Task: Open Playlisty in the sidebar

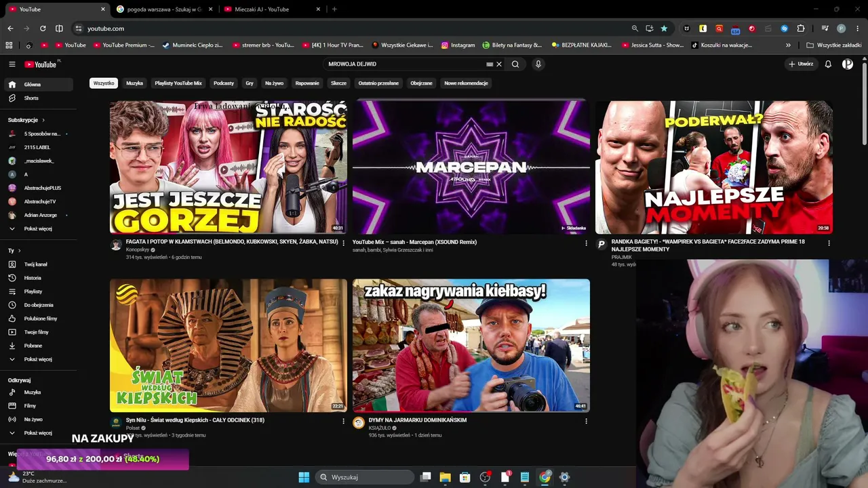Action: click(40, 291)
